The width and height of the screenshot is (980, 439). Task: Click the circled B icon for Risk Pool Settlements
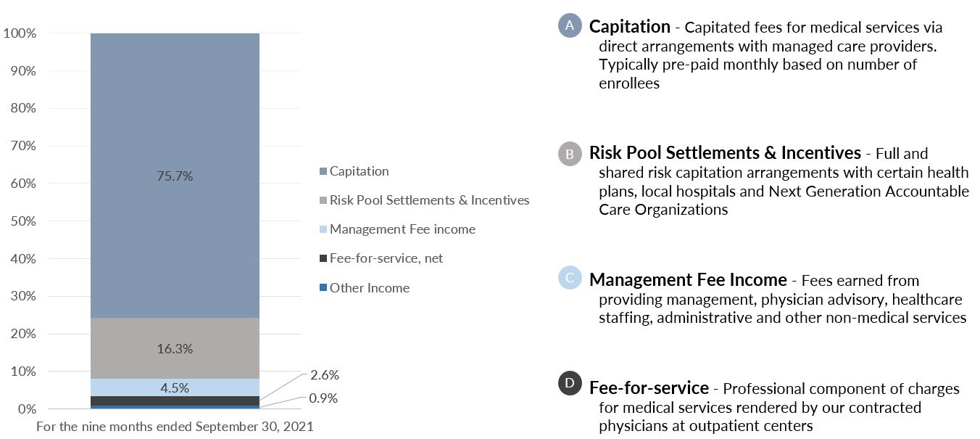[x=570, y=154]
